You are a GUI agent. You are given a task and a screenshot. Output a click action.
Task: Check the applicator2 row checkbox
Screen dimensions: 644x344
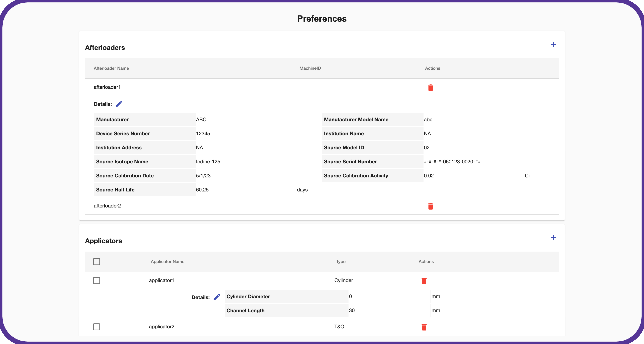pos(96,327)
